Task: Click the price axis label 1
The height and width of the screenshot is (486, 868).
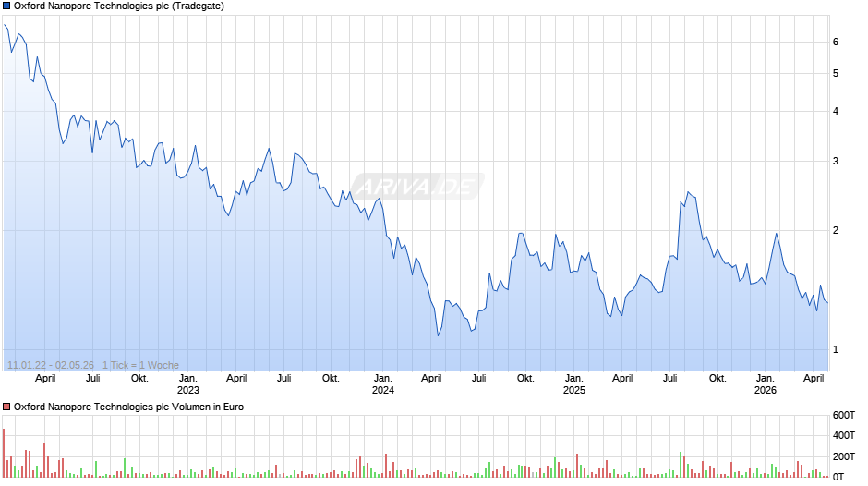Action: pos(836,349)
